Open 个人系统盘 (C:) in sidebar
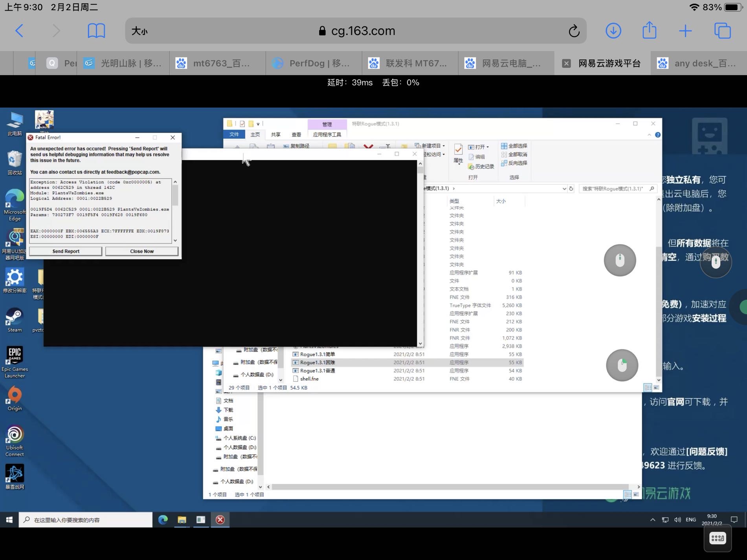Image resolution: width=747 pixels, height=560 pixels. 235,438
